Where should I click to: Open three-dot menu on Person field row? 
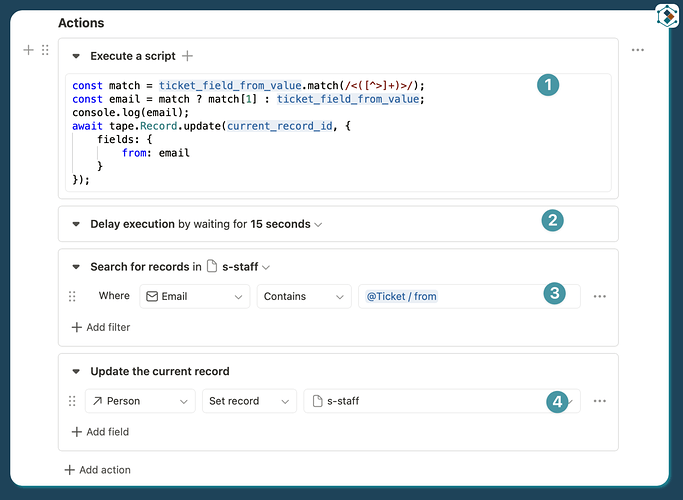600,401
